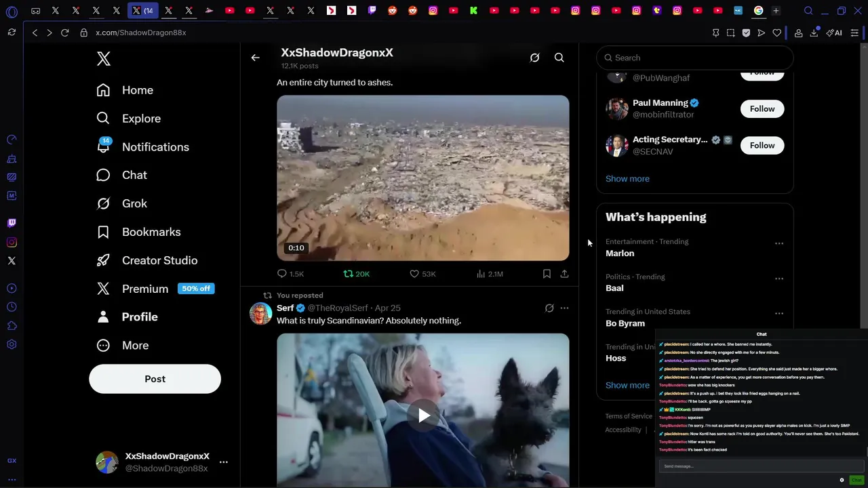The height and width of the screenshot is (488, 868).
Task: Open Instagram in the Opera GX sidebar
Action: click(12, 242)
